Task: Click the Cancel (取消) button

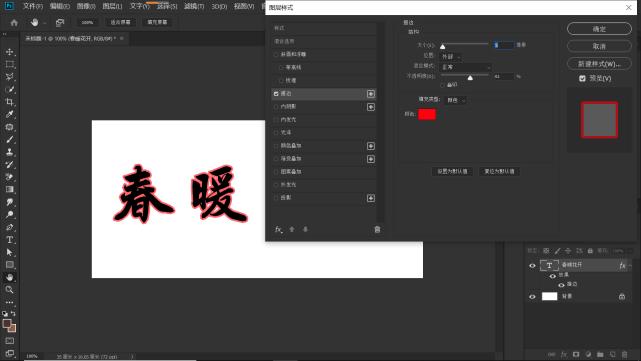Action: click(599, 46)
